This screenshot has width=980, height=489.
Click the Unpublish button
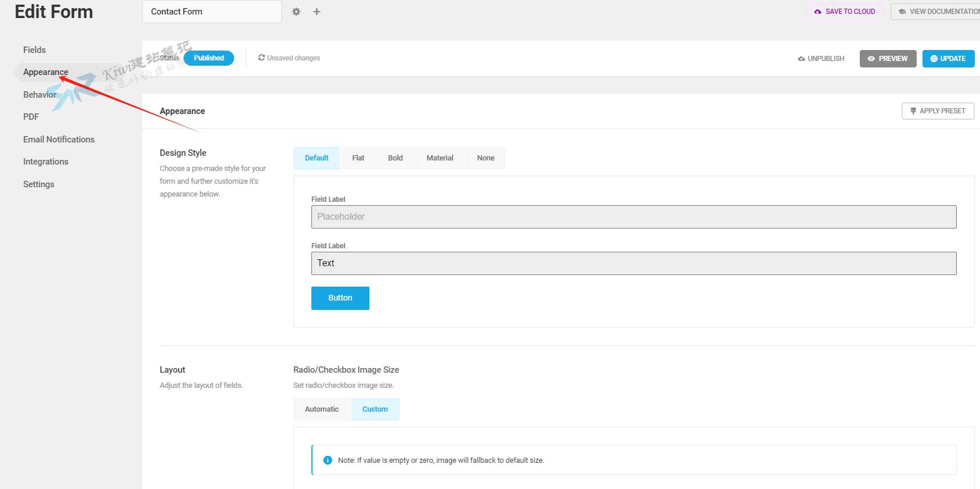[821, 59]
